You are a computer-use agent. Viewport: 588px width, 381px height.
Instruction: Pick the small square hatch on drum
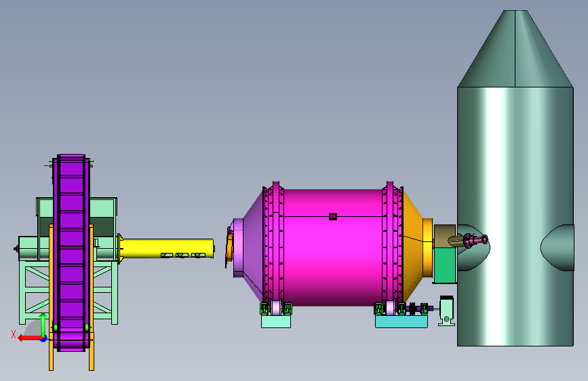click(x=332, y=216)
